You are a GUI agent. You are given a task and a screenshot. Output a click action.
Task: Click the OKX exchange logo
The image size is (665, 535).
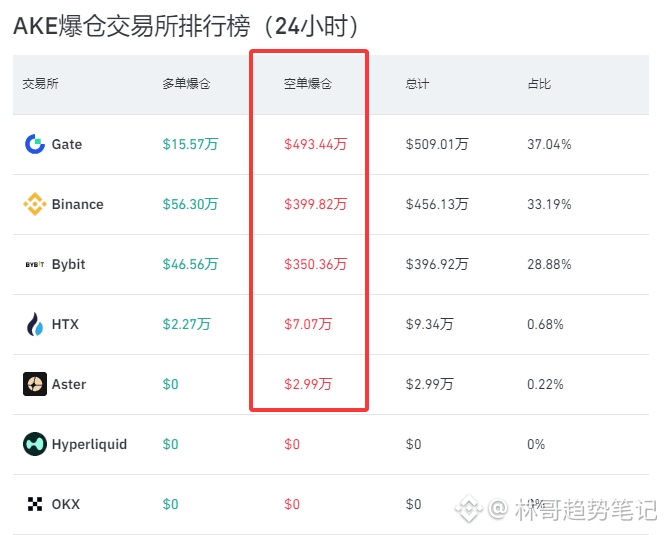point(35,504)
